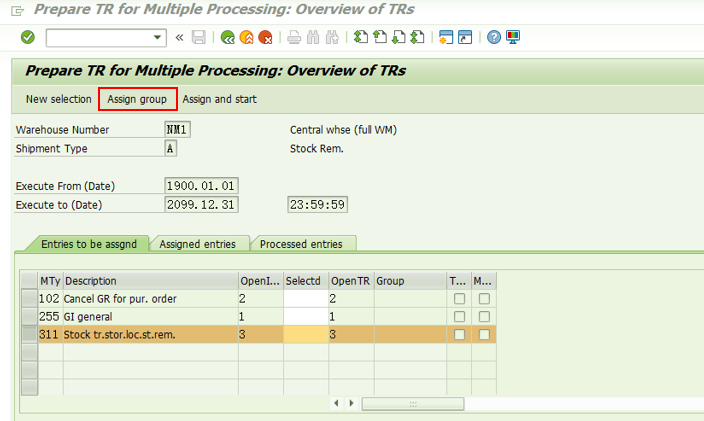Screen dimensions: 704x421
Task: Click the Print icon
Action: (294, 37)
